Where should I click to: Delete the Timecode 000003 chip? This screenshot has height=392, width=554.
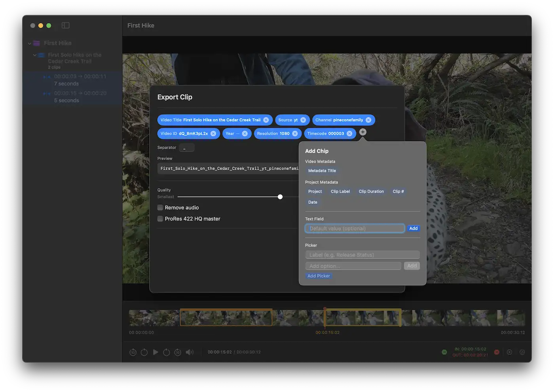(x=349, y=134)
